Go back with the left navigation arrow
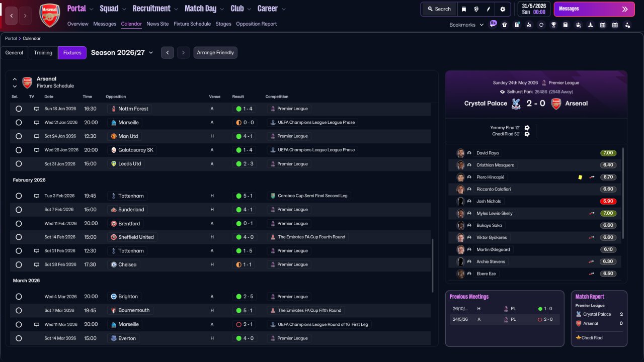Viewport: 644px width, 362px height. [12, 16]
